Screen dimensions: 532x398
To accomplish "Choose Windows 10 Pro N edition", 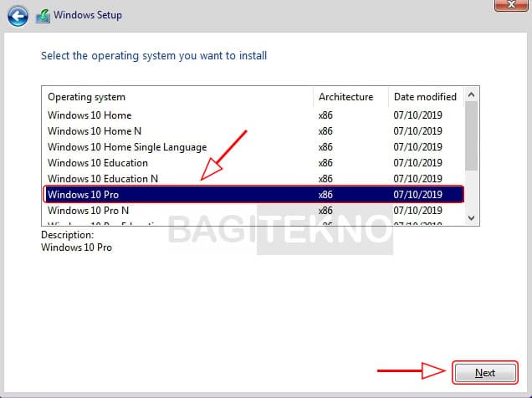I will (253, 211).
